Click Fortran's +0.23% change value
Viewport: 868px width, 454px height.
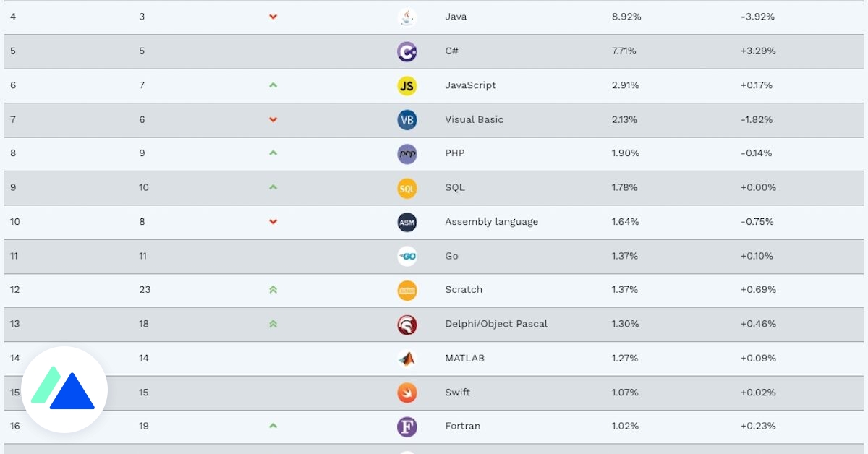pos(757,427)
